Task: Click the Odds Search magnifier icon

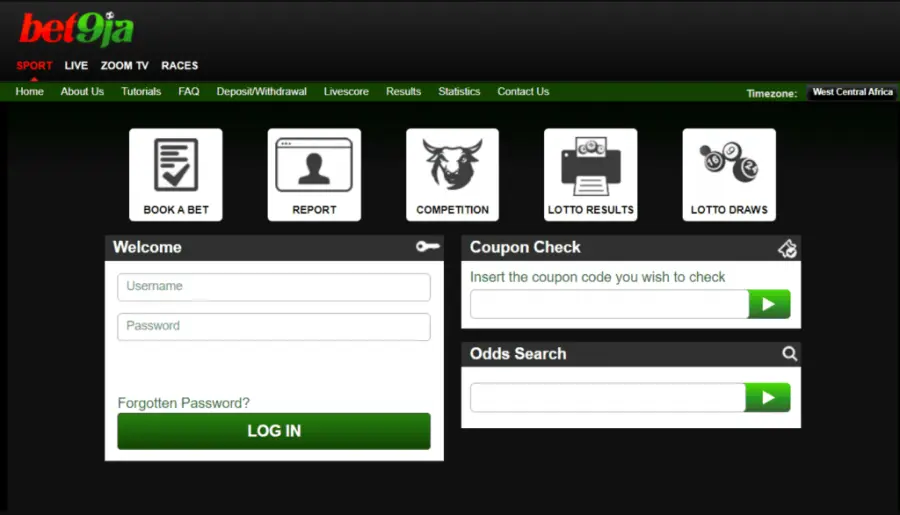Action: coord(789,354)
